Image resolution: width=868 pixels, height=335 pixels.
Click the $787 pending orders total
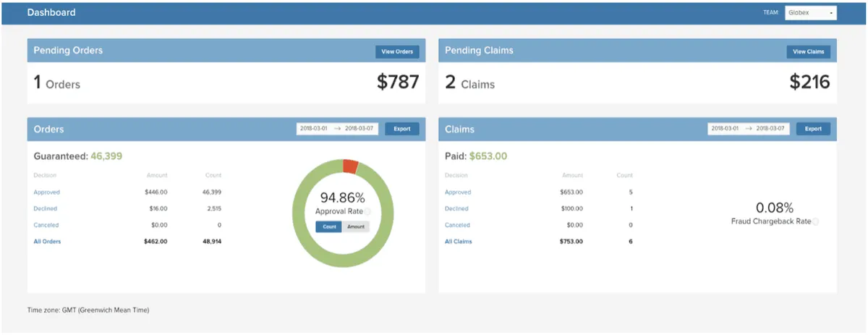tap(398, 82)
